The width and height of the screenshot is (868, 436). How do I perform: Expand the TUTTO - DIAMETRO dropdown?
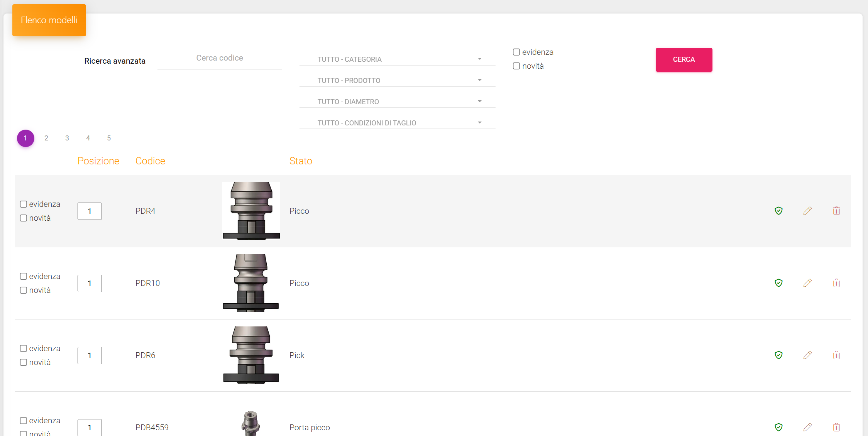pyautogui.click(x=397, y=101)
